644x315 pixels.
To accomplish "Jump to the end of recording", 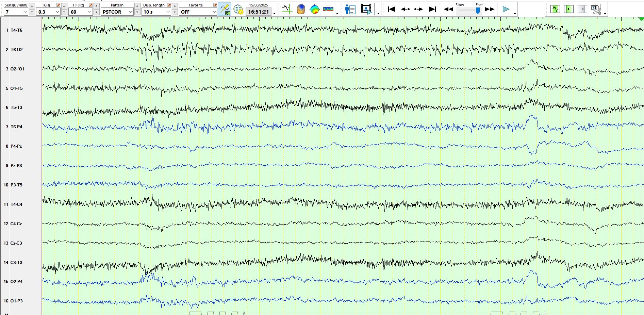I will 432,9.
